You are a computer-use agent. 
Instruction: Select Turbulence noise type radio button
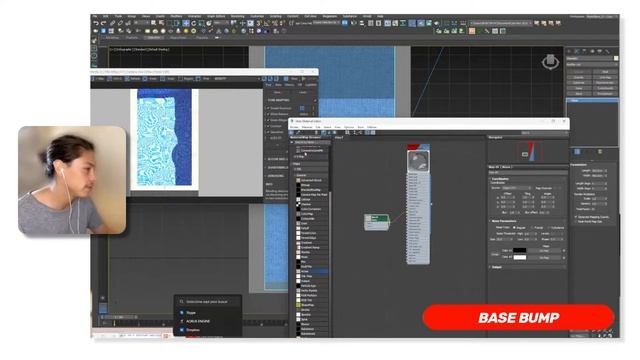pyautogui.click(x=549, y=227)
